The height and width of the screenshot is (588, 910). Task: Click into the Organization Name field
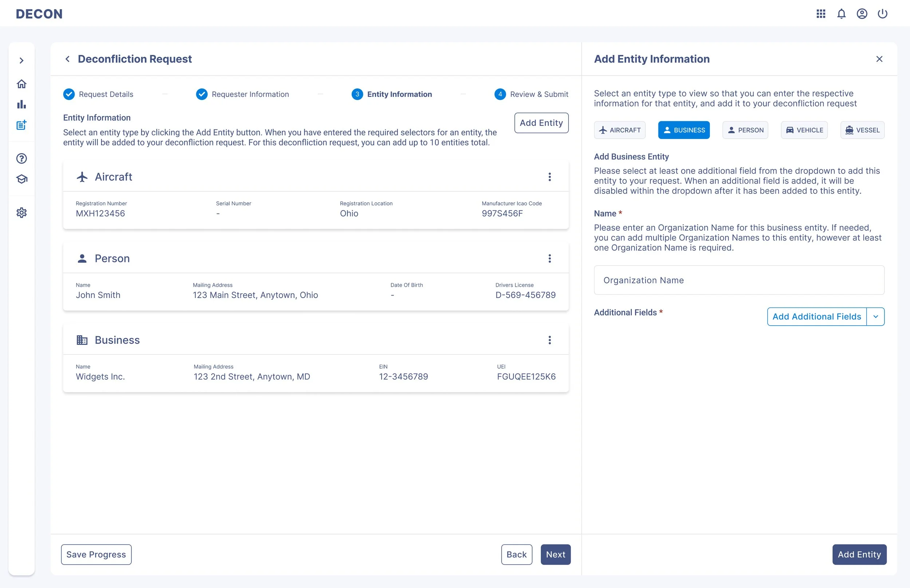(739, 280)
